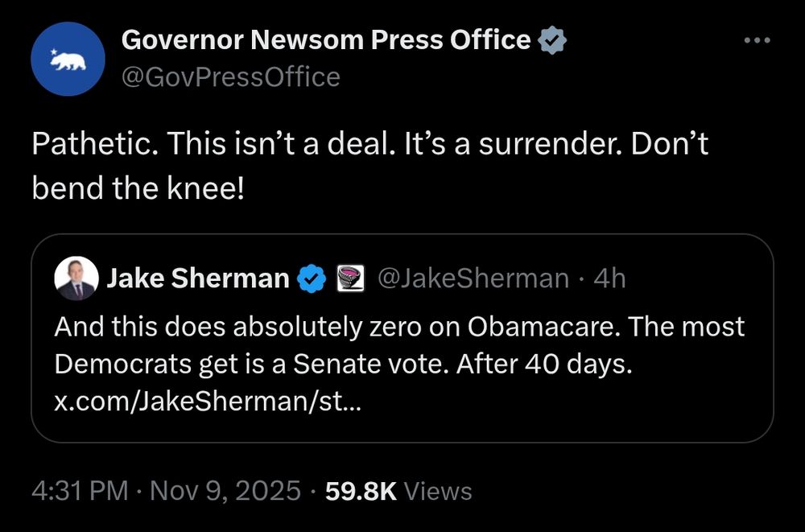Click the Jake Sherman display name
This screenshot has width=805, height=532.
pyautogui.click(x=198, y=278)
